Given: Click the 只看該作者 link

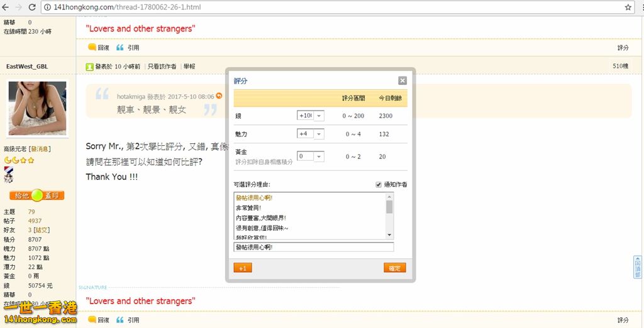Looking at the screenshot, I should click(162, 67).
